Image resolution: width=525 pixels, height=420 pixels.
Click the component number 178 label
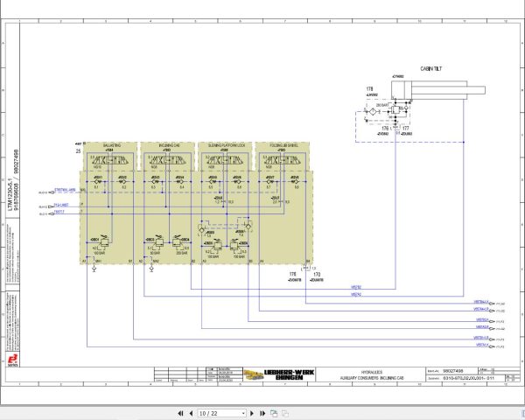pos(369,89)
